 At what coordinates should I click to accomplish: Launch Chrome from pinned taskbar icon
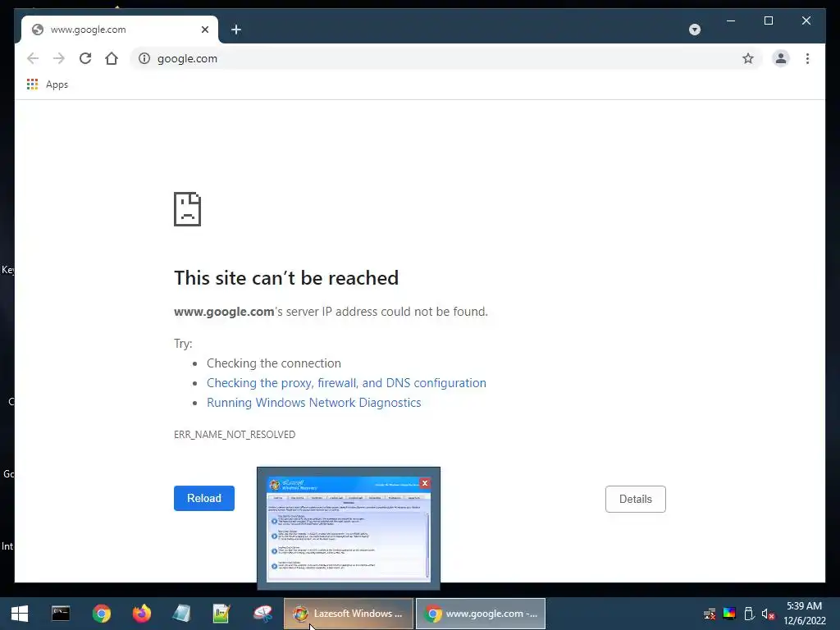point(101,614)
